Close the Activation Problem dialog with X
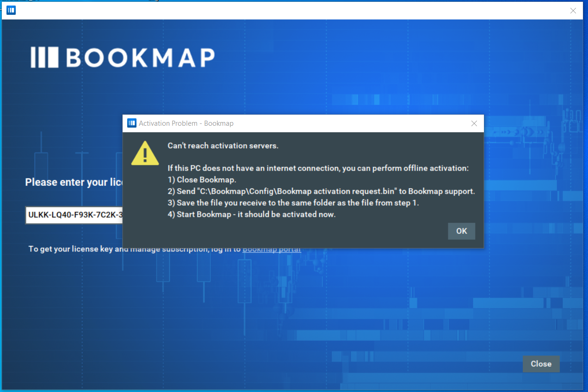The image size is (588, 392). pyautogui.click(x=474, y=123)
